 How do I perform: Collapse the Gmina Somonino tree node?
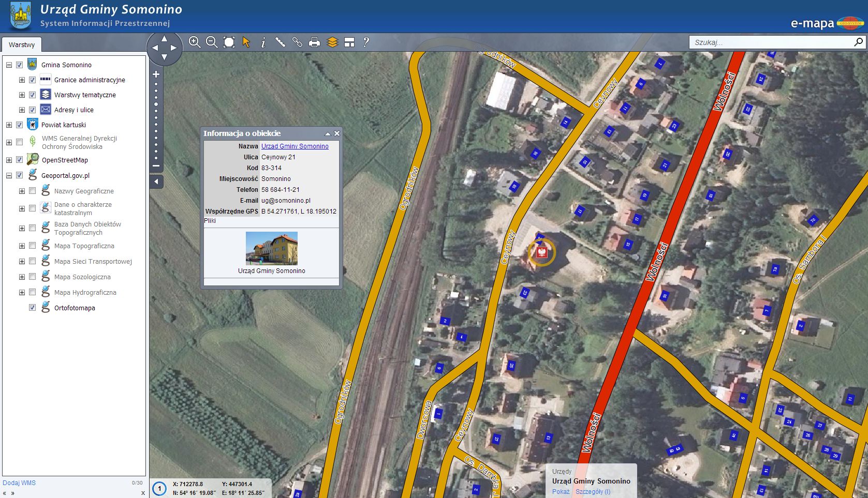9,65
